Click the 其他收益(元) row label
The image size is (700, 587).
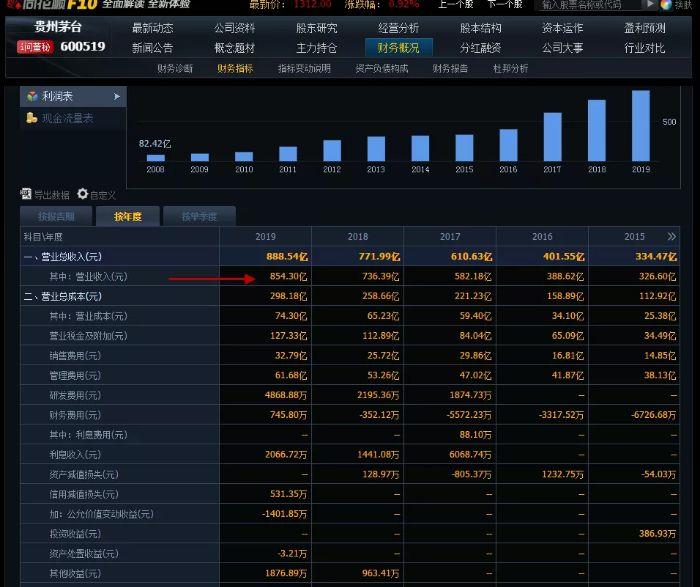pyautogui.click(x=75, y=573)
